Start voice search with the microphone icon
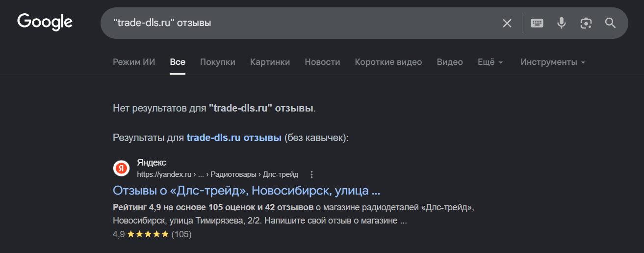 click(562, 23)
